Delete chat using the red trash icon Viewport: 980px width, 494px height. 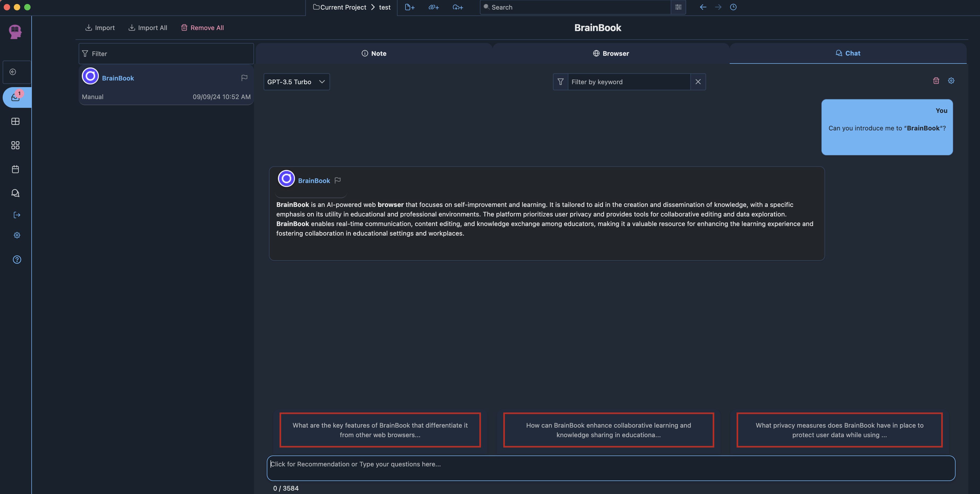[x=936, y=81]
